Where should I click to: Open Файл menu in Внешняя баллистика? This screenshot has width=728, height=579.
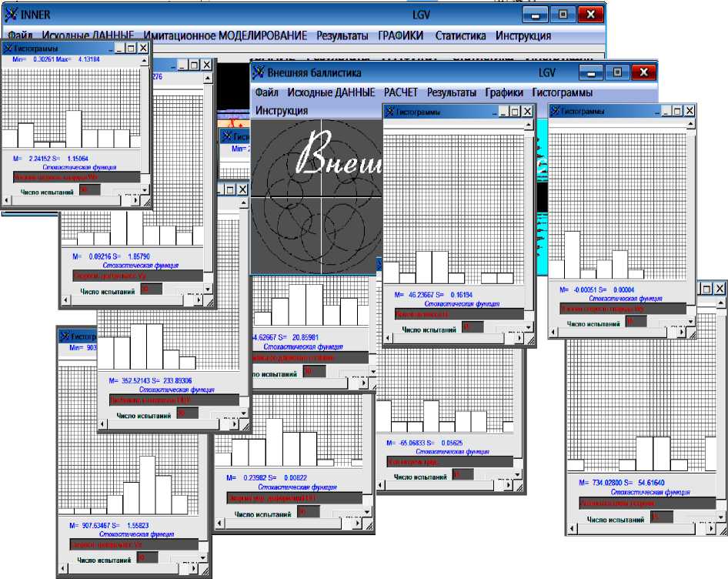[x=267, y=92]
